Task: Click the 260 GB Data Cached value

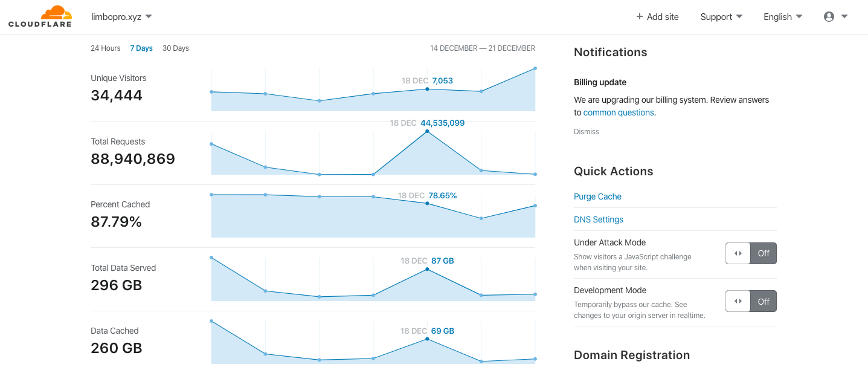Action: pos(117,348)
